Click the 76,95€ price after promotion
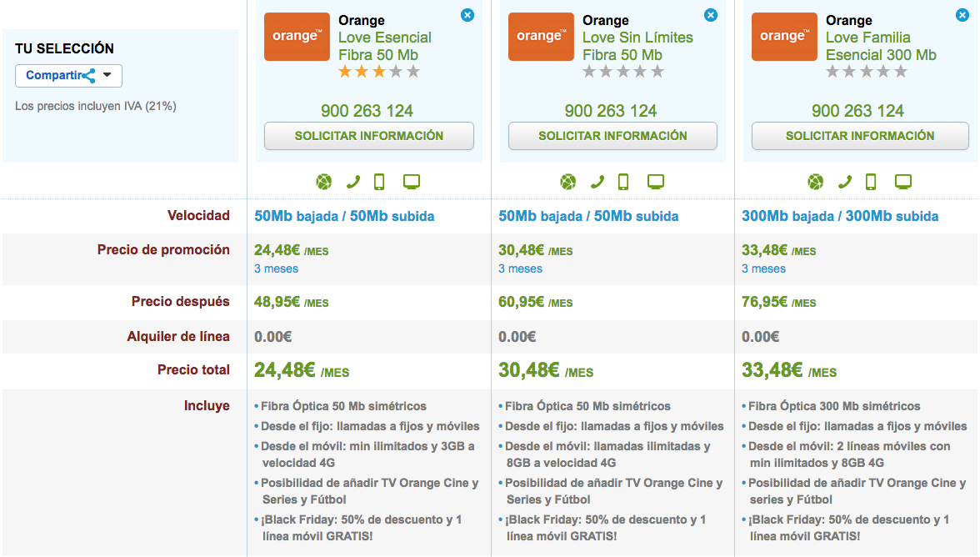 click(x=778, y=302)
